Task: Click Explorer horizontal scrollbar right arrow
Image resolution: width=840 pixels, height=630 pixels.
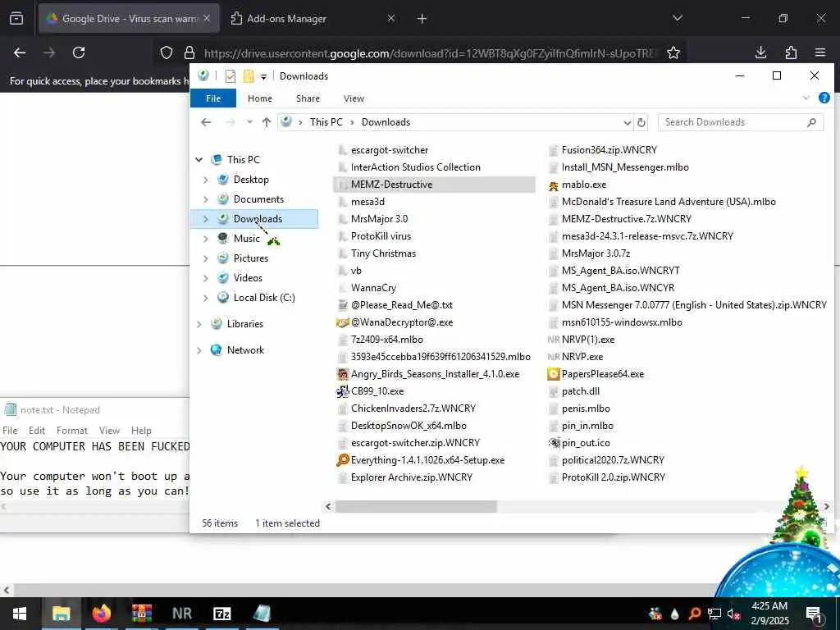Action: [x=826, y=506]
